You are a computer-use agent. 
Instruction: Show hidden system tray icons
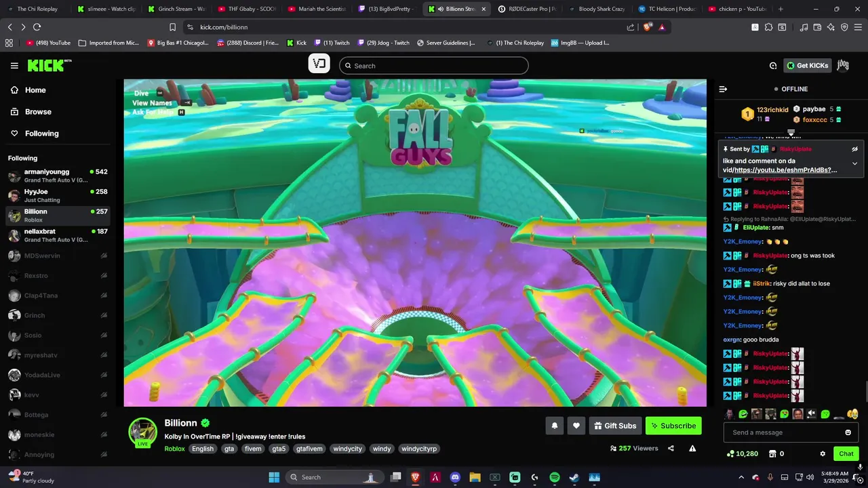[741, 477]
